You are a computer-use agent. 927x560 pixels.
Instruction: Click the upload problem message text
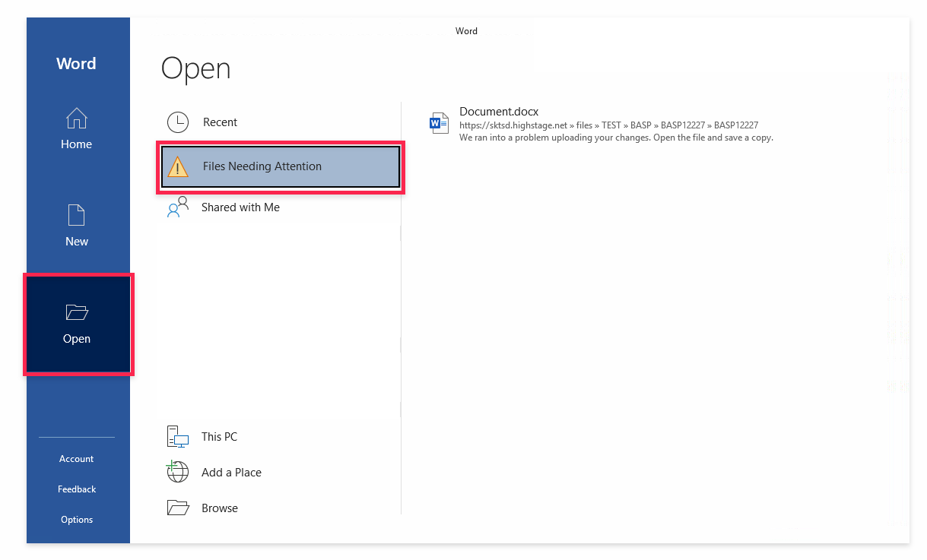click(x=616, y=138)
